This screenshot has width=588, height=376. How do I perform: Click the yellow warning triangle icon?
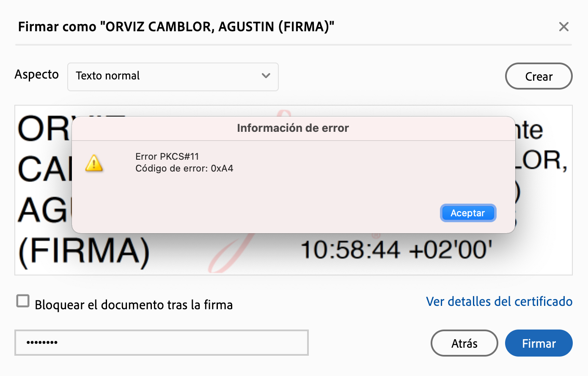pyautogui.click(x=94, y=163)
